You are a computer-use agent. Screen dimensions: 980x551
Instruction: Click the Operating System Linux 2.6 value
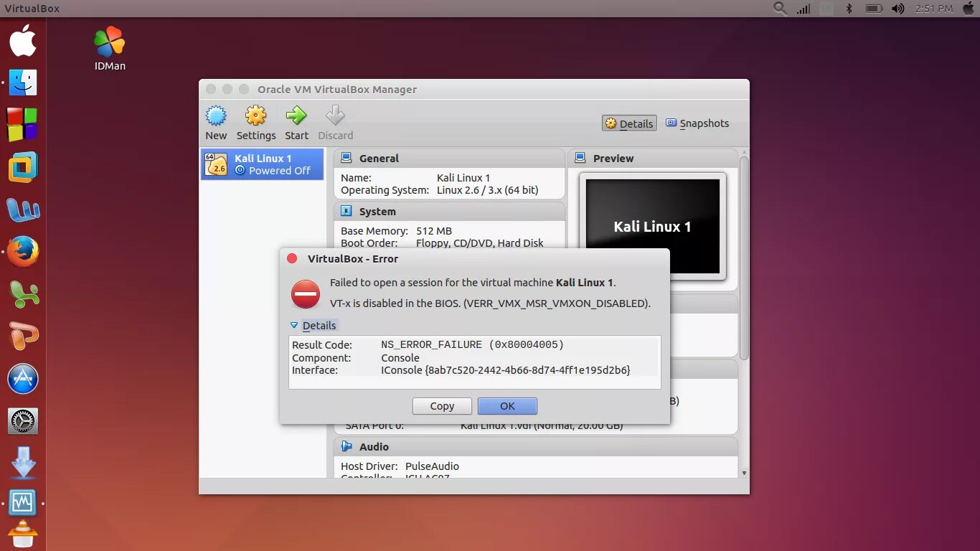487,190
